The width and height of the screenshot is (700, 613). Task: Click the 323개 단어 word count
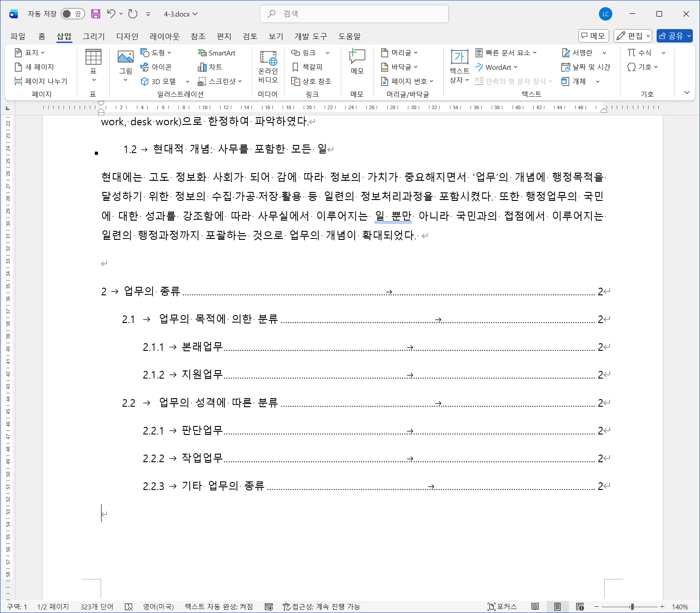click(x=97, y=607)
